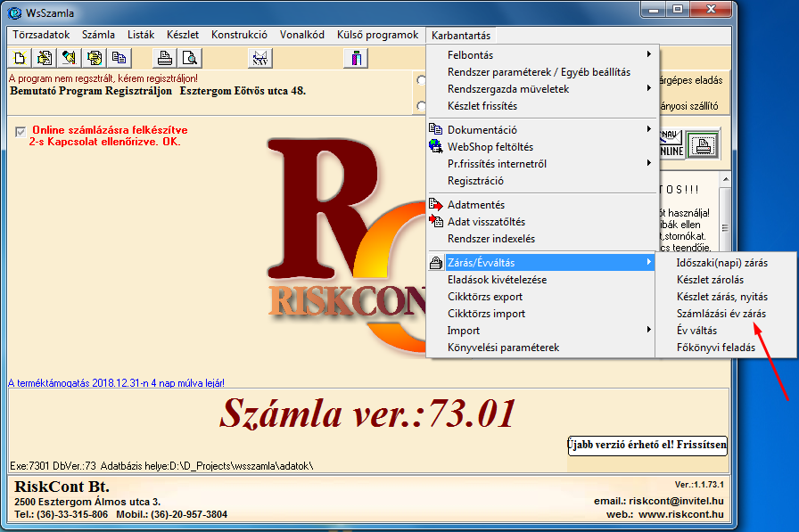799x532 pixels.
Task: Create a new document via the blank page icon
Action: pyautogui.click(x=20, y=55)
